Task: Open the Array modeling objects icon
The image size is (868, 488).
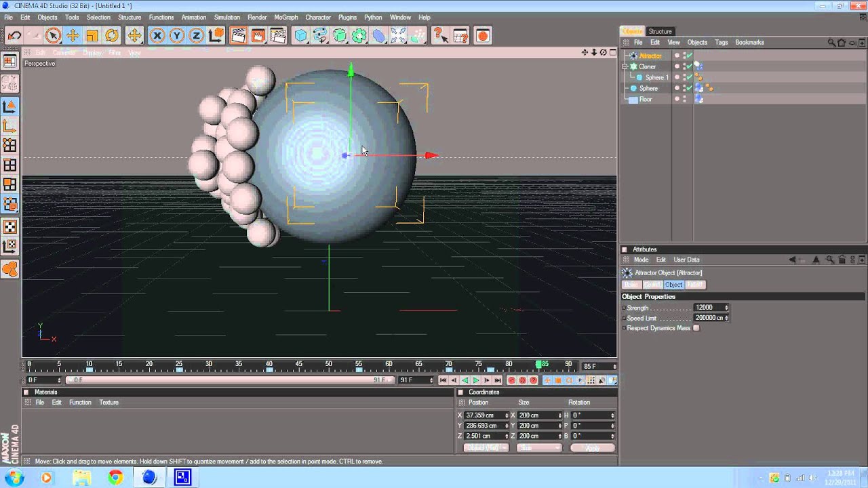Action: (359, 35)
